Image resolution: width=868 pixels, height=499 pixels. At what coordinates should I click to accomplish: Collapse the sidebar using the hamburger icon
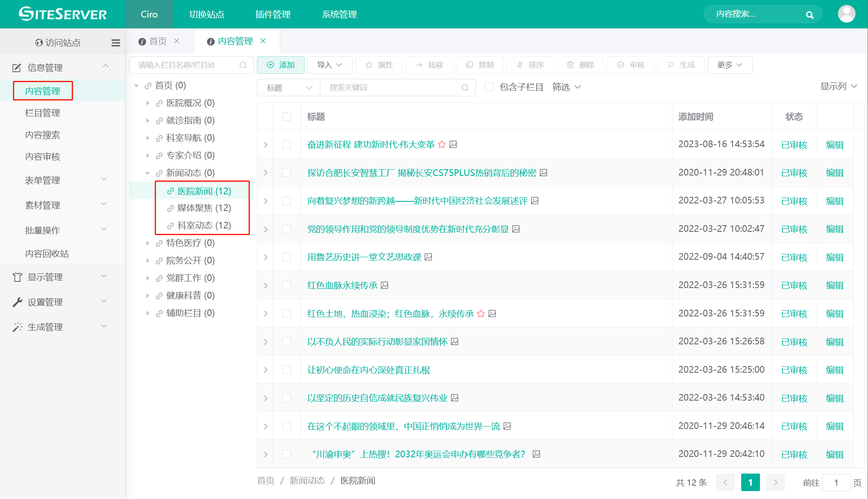[x=116, y=42]
